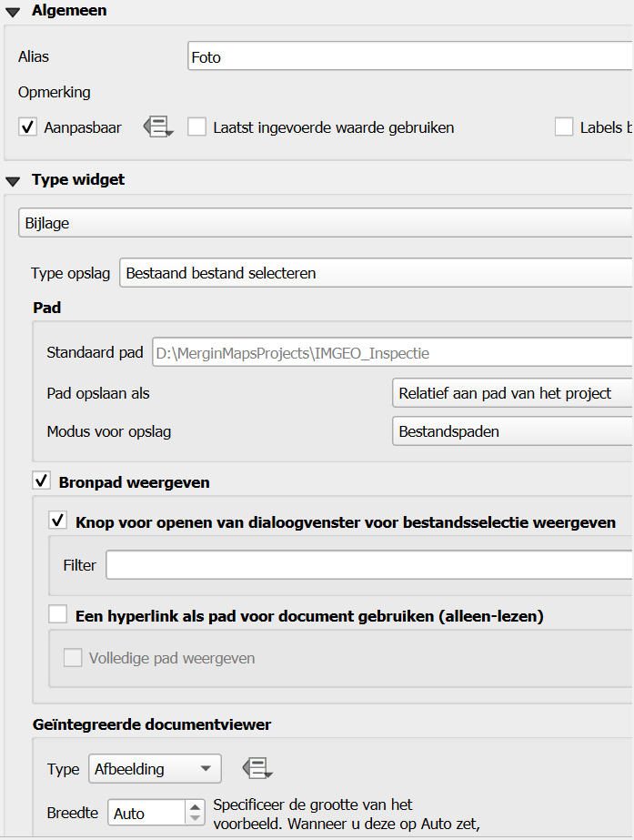
Task: Increase the Breedte value with up arrow
Action: point(195,807)
